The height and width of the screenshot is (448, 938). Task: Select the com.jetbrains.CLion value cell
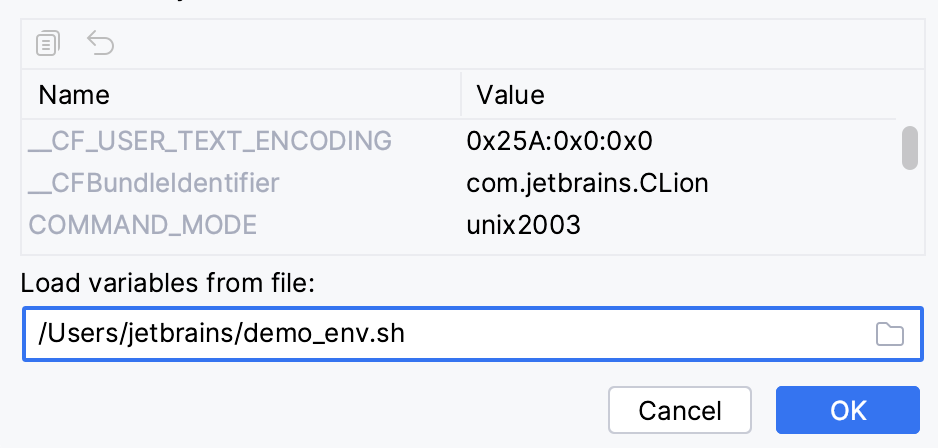[589, 183]
